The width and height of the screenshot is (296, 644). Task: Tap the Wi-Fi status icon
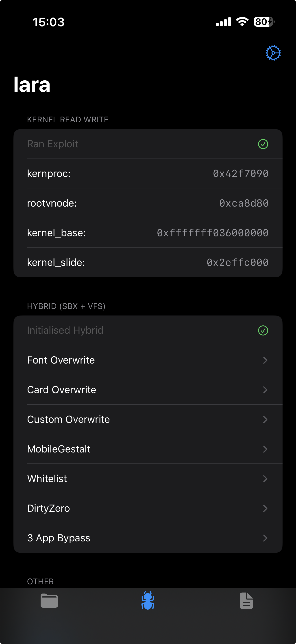[x=242, y=22]
